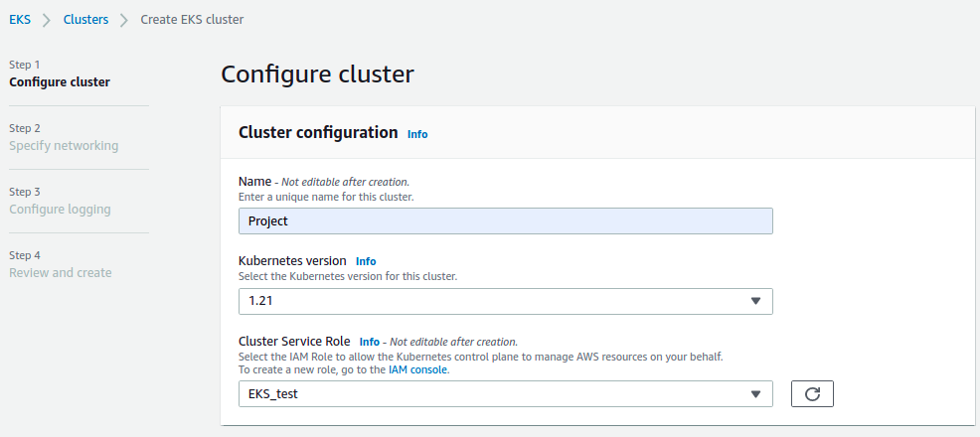Select Step 1 Configure cluster
Viewport: 980px width, 437px height.
pos(60,73)
